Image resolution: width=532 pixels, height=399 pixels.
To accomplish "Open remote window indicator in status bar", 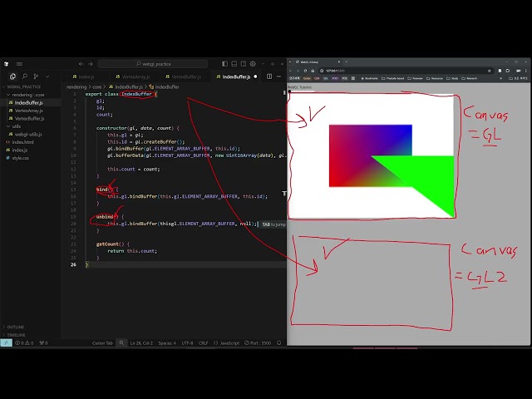I will [6, 343].
